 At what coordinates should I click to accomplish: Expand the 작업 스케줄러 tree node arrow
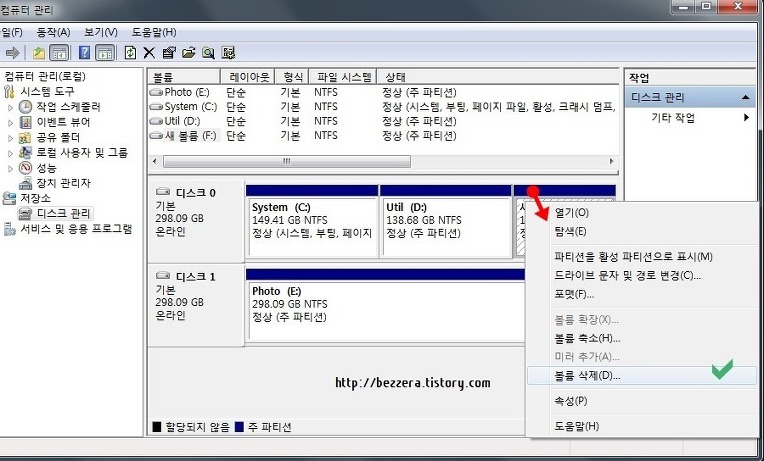10,107
